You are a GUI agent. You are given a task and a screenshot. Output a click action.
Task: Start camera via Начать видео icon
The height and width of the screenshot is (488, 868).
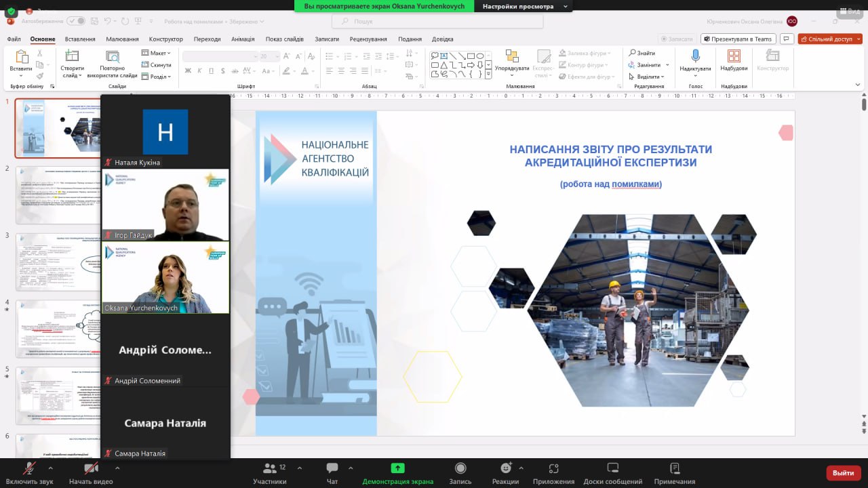91,468
